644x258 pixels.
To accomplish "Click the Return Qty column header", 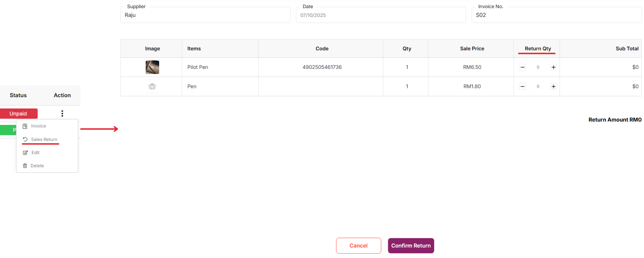I will tap(537, 48).
